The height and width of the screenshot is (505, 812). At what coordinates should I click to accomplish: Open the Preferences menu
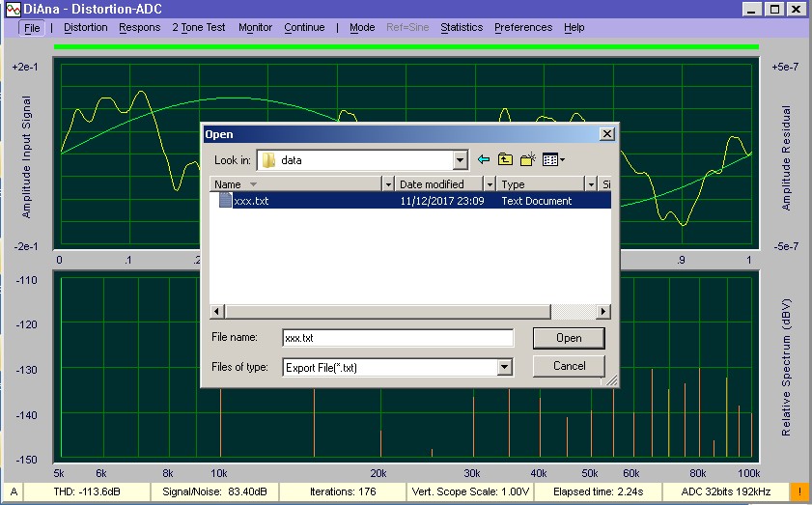523,27
